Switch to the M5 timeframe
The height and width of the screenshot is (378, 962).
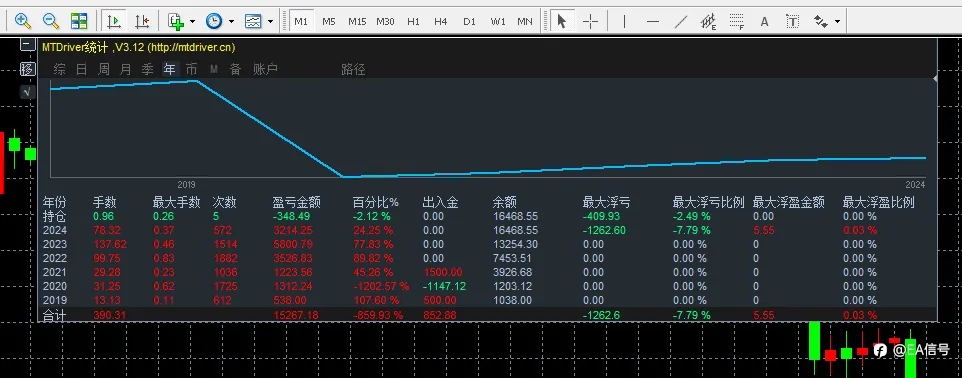(x=329, y=21)
